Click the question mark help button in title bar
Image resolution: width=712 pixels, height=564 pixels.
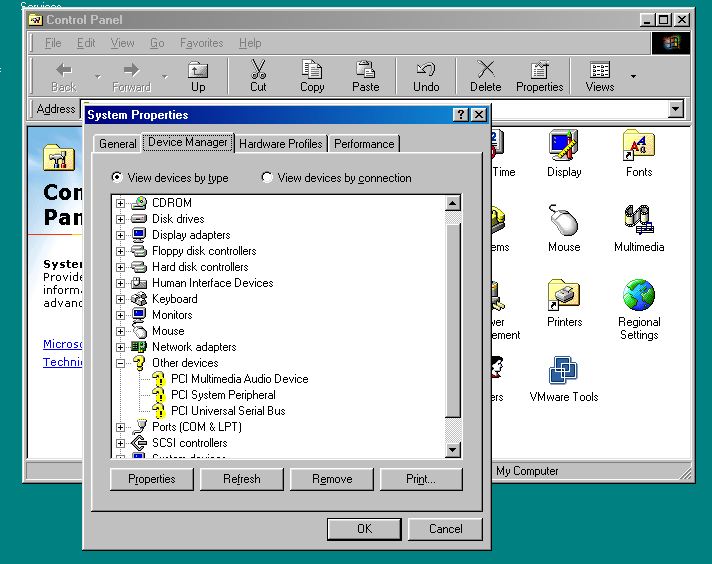tap(460, 114)
